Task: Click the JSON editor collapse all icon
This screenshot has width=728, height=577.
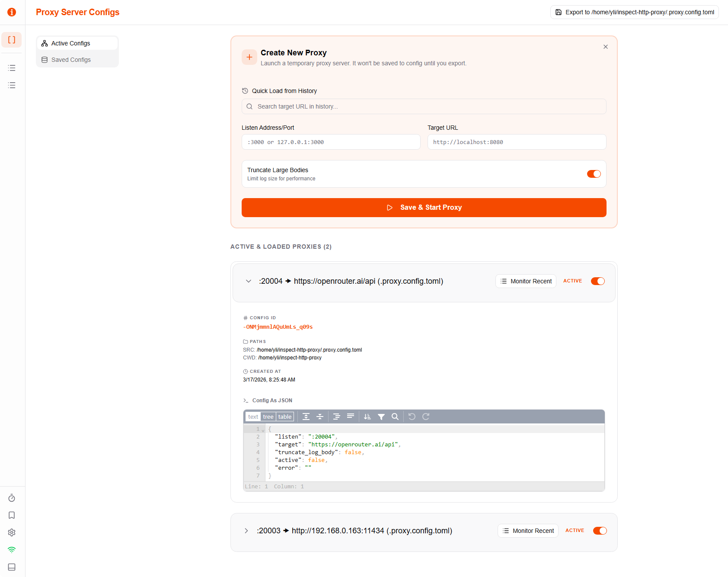Action: tap(320, 417)
